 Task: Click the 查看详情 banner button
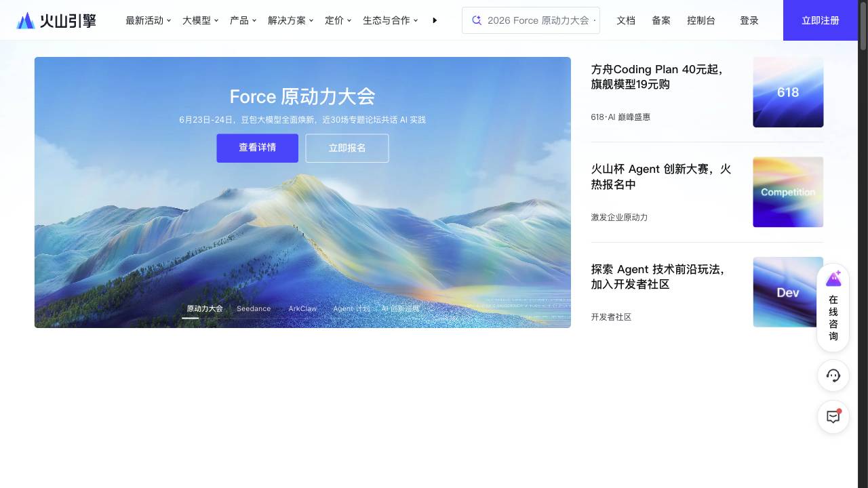258,148
